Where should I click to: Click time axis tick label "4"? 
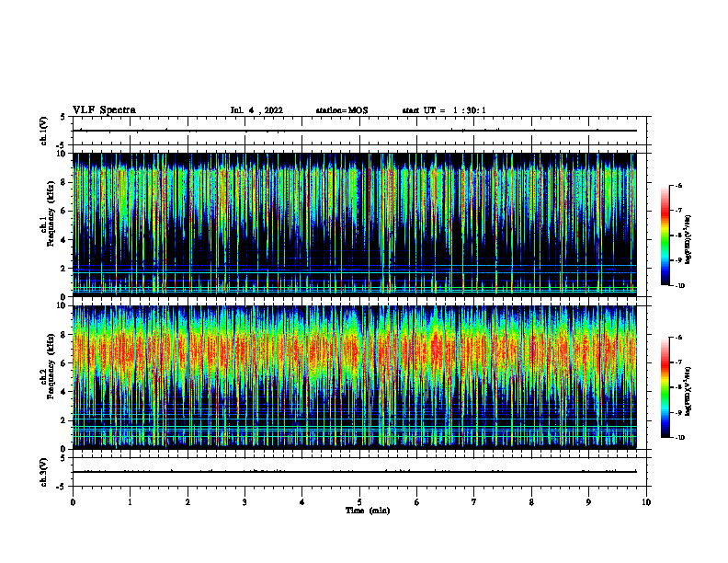302,502
